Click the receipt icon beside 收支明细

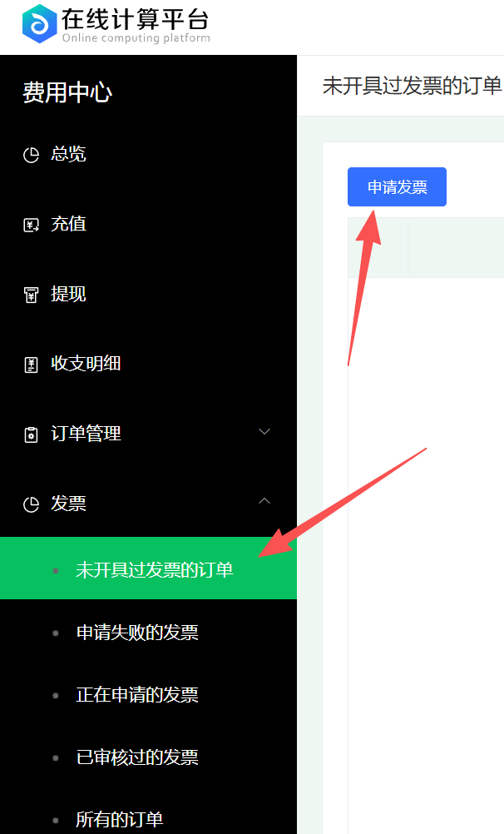pos(32,365)
